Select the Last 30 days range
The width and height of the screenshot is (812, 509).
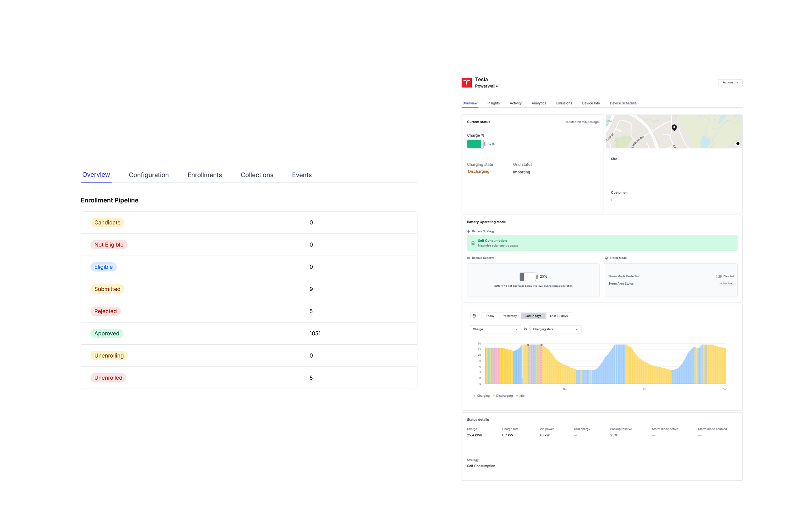click(559, 316)
